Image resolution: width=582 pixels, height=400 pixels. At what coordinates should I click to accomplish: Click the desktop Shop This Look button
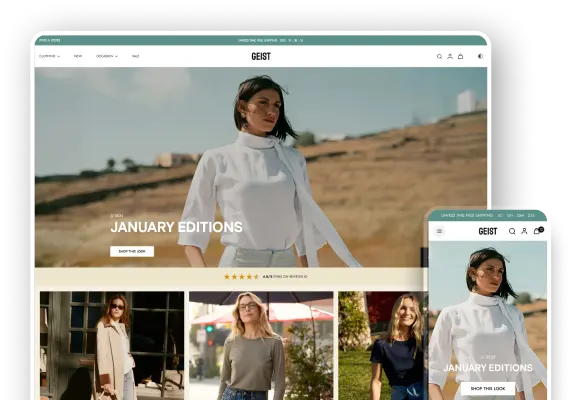coord(132,251)
